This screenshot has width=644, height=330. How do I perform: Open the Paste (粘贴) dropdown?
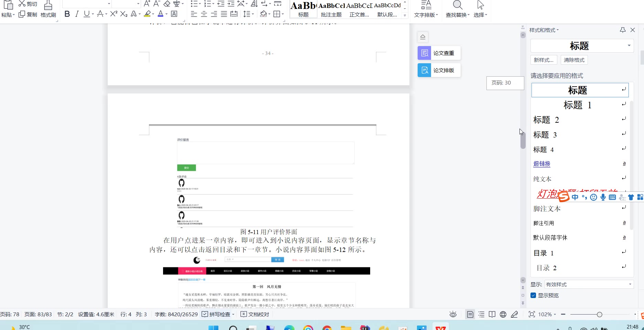[x=8, y=15]
